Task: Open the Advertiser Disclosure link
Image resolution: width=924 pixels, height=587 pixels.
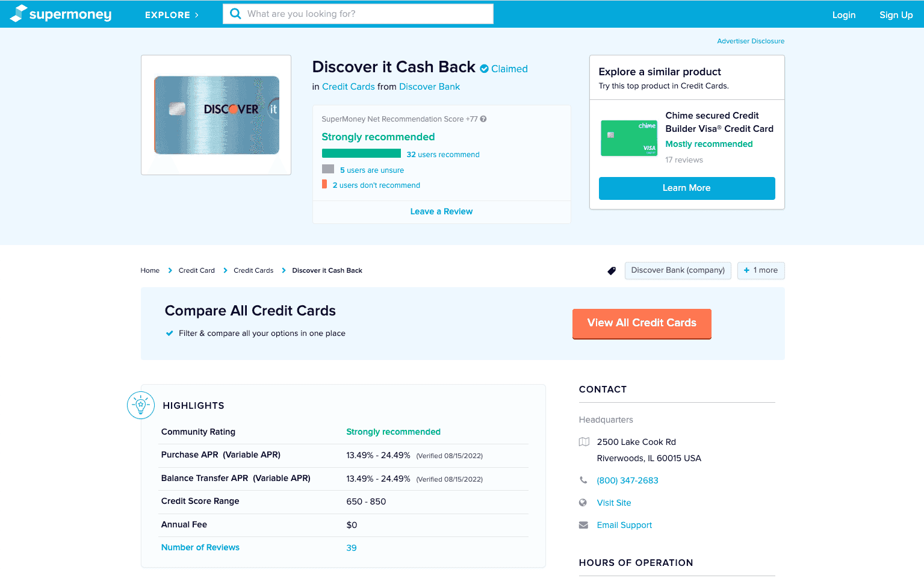Action: pos(751,41)
